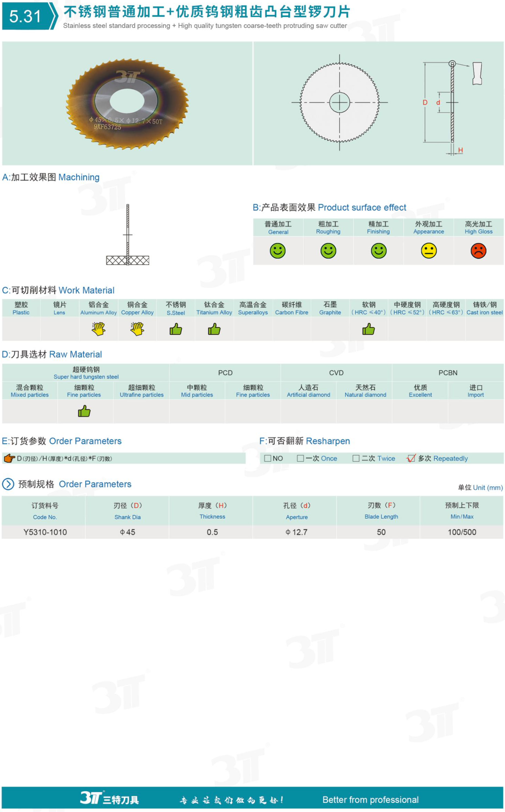Click the yellow neutral face under Appearance
The height and width of the screenshot is (812, 505).
tap(429, 251)
